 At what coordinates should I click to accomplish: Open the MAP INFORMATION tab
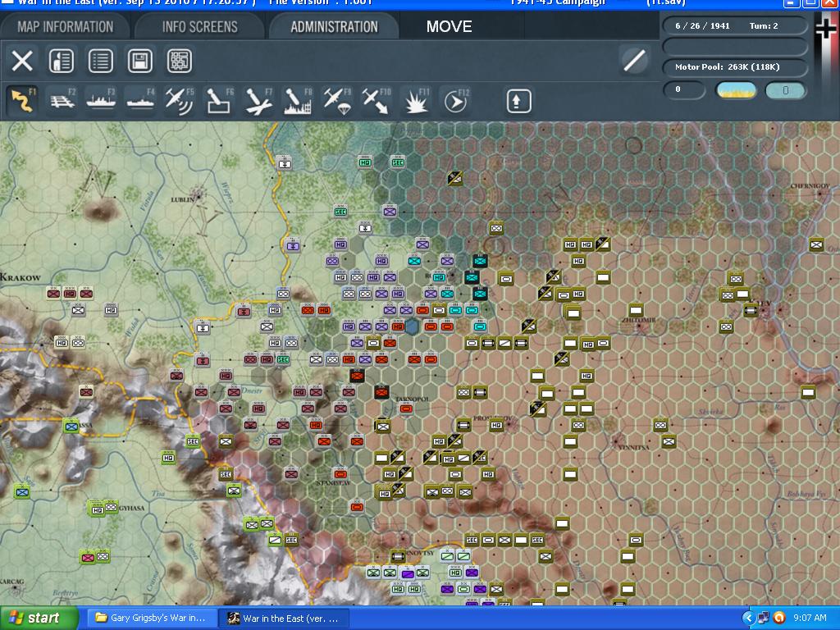65,26
